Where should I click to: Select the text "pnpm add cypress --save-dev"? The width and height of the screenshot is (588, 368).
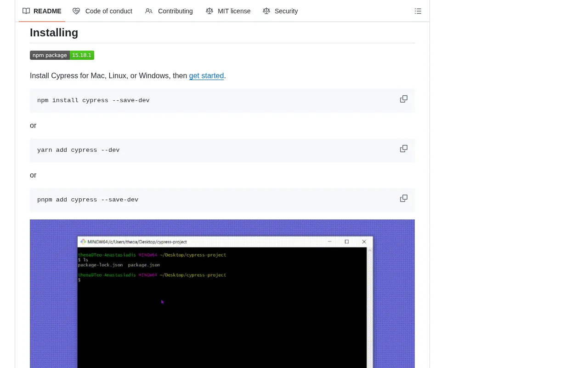(x=88, y=200)
